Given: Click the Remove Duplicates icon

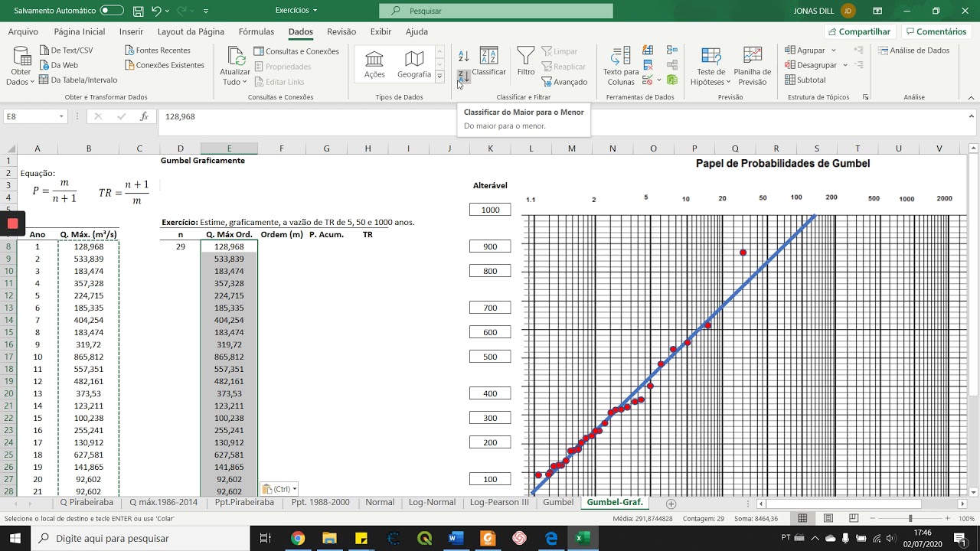Looking at the screenshot, I should (x=648, y=65).
